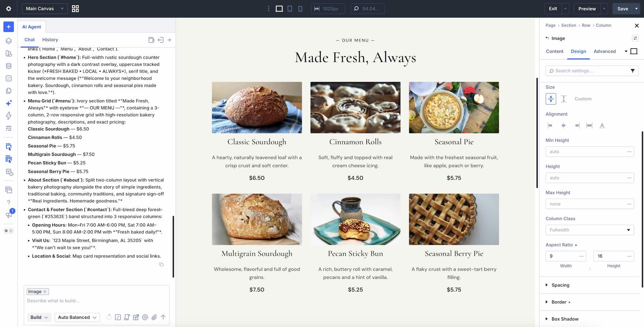Click the filter funnel in Search settings
Viewport: 644px width, 327px height.
(x=633, y=71)
